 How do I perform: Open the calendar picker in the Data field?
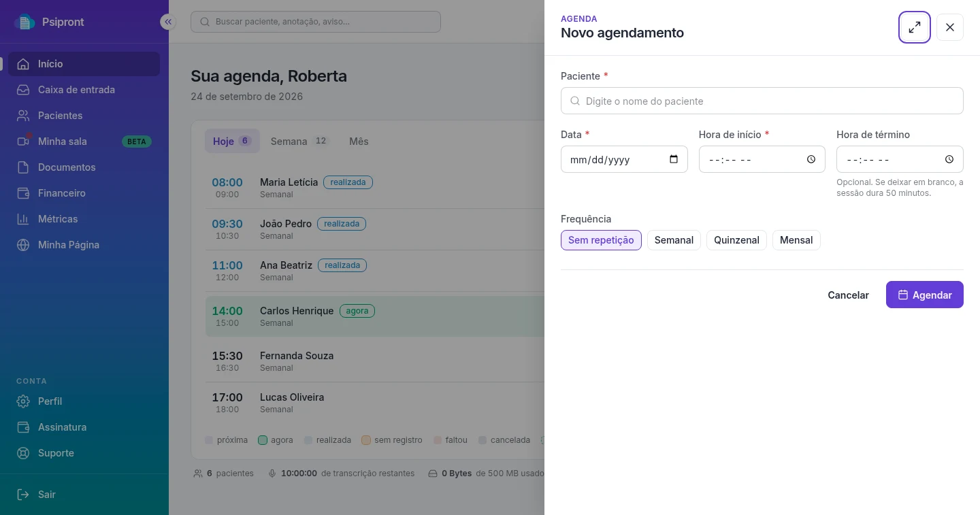tap(674, 159)
